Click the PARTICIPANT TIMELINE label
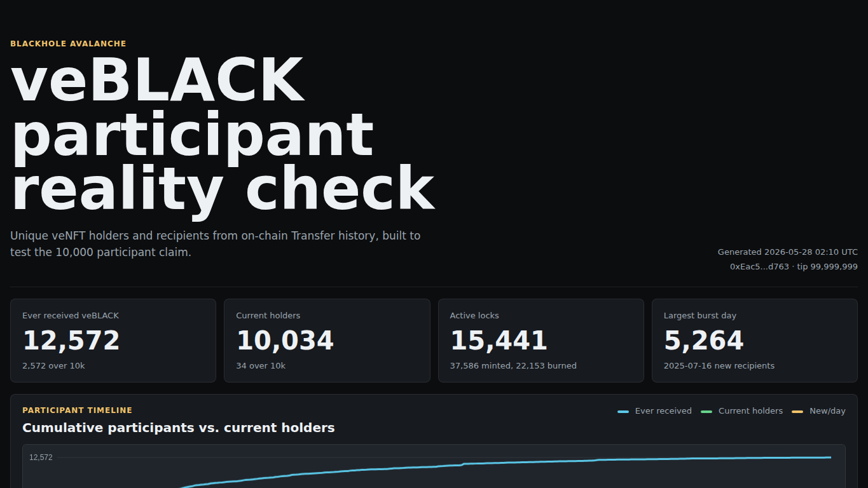Screen dimensions: 868x488 pyautogui.click(x=78, y=410)
